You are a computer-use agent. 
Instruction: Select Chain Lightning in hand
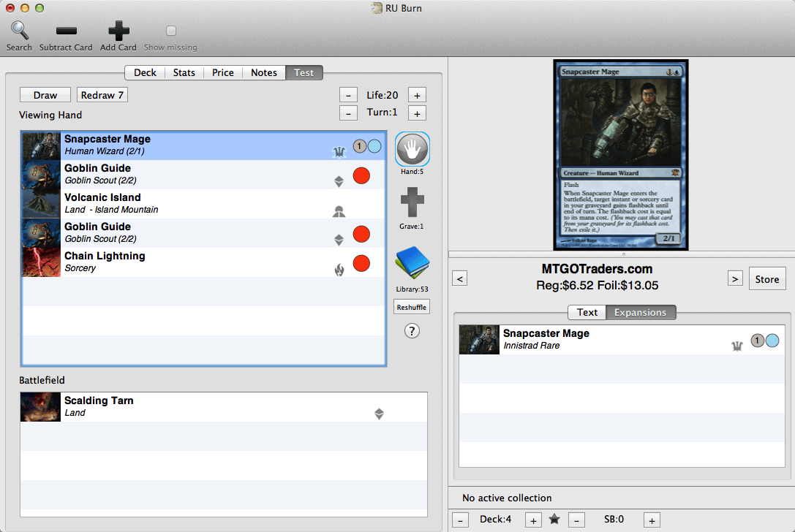click(x=204, y=262)
